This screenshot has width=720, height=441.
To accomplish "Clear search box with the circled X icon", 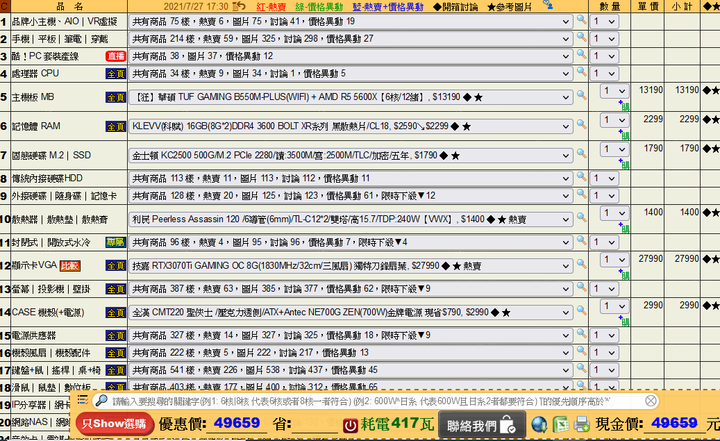I will [650, 401].
